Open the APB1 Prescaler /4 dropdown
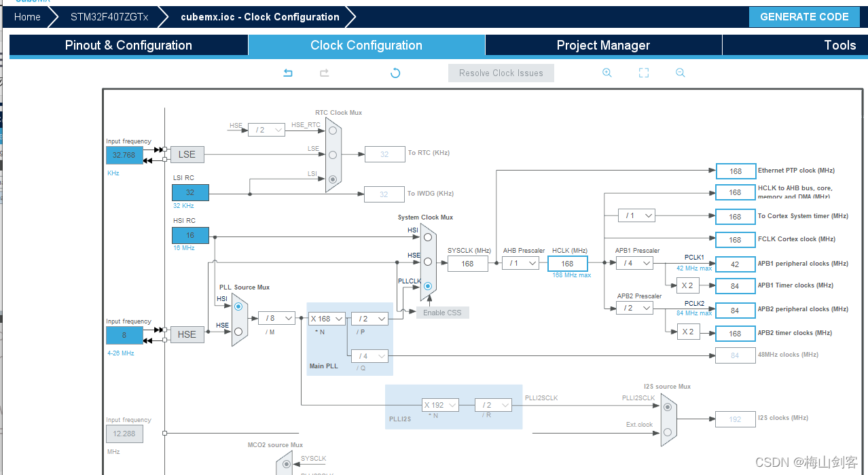Image resolution: width=868 pixels, height=475 pixels. [634, 263]
